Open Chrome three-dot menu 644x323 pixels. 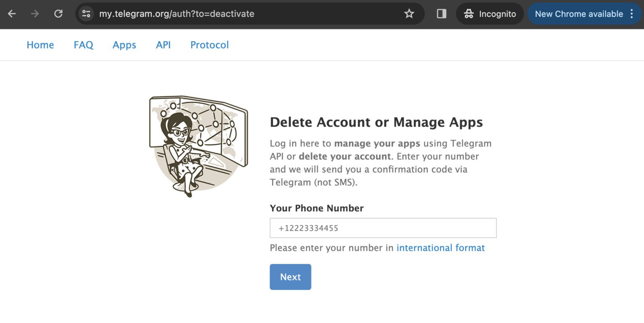point(631,14)
